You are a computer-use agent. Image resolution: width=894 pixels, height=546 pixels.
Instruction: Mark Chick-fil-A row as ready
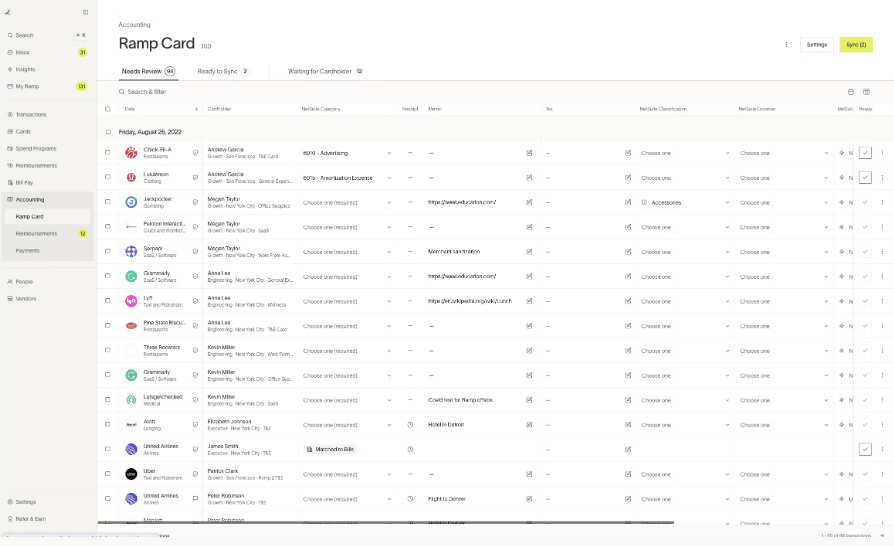[x=865, y=153]
